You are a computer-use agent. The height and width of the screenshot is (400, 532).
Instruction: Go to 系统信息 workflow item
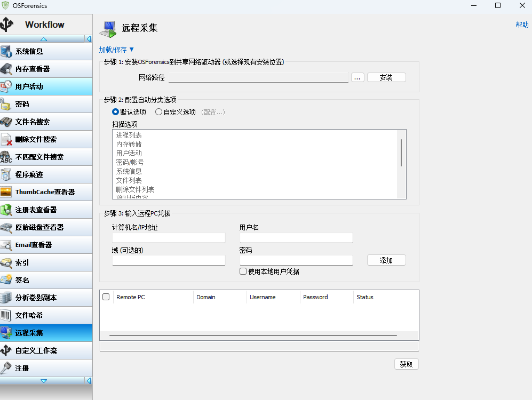point(46,51)
